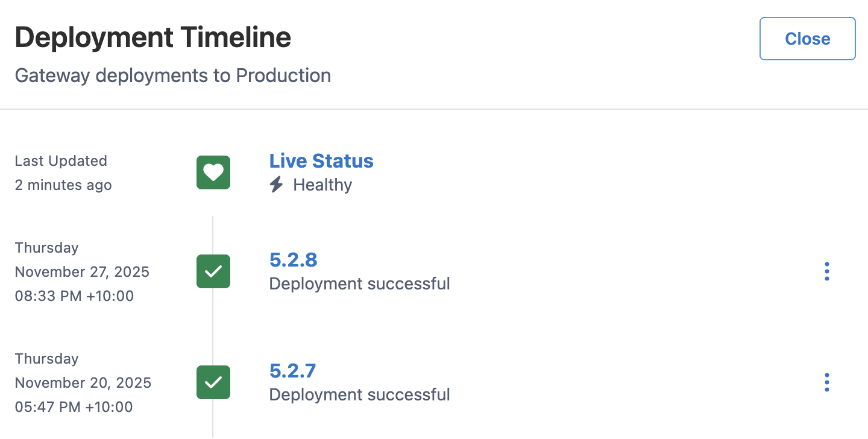Open the 5.2.7 release details link
This screenshot has width=868, height=439.
coord(292,371)
